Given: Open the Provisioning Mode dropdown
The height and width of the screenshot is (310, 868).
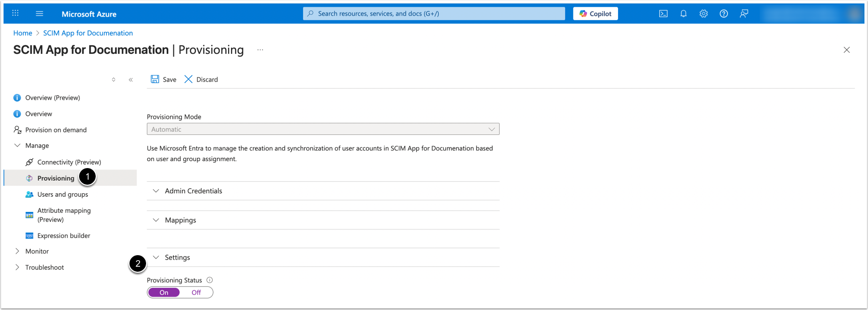Looking at the screenshot, I should click(x=323, y=129).
